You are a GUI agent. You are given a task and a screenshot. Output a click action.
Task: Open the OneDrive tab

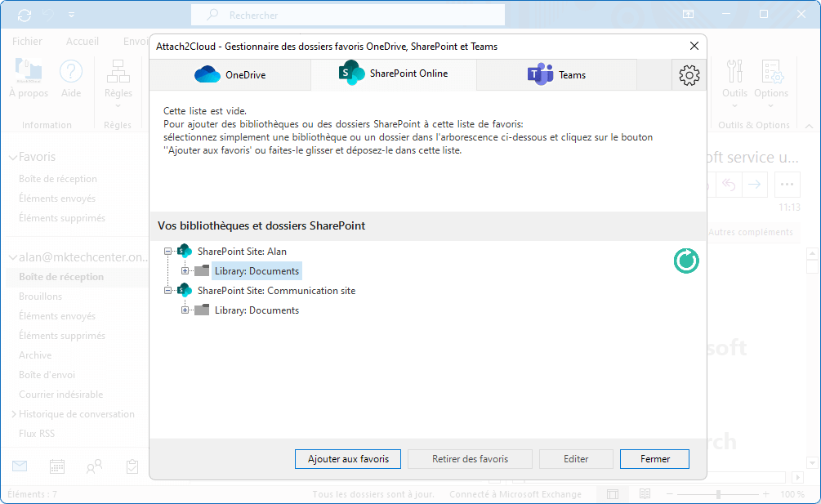pyautogui.click(x=230, y=74)
